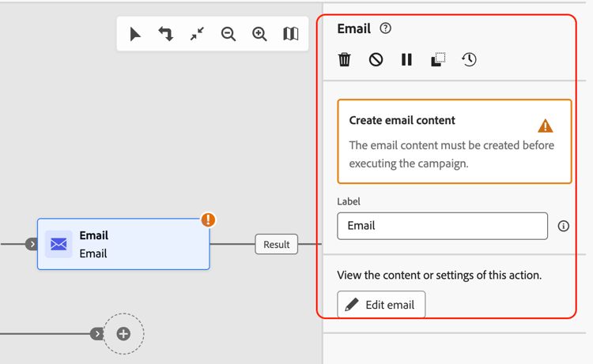Open the Edit email button

[x=381, y=304]
